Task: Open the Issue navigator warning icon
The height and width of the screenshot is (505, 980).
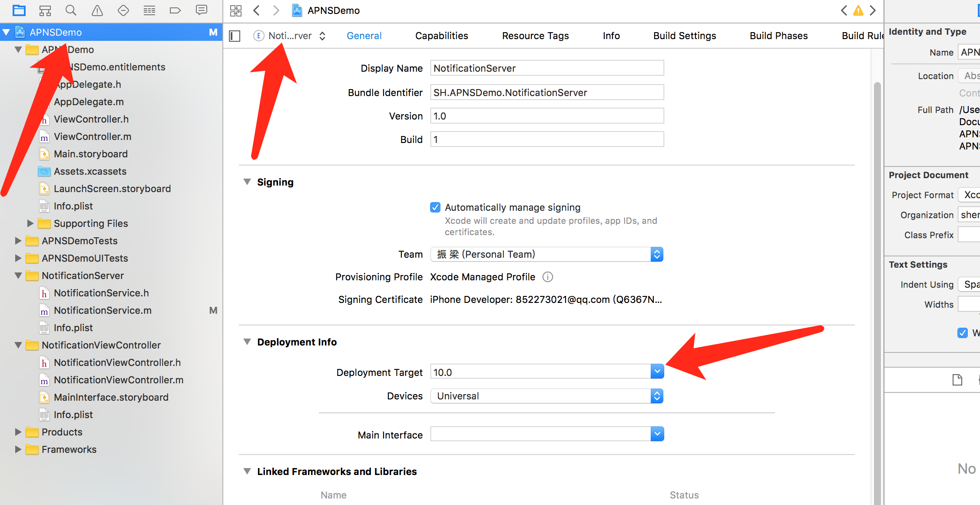Action: [x=97, y=10]
